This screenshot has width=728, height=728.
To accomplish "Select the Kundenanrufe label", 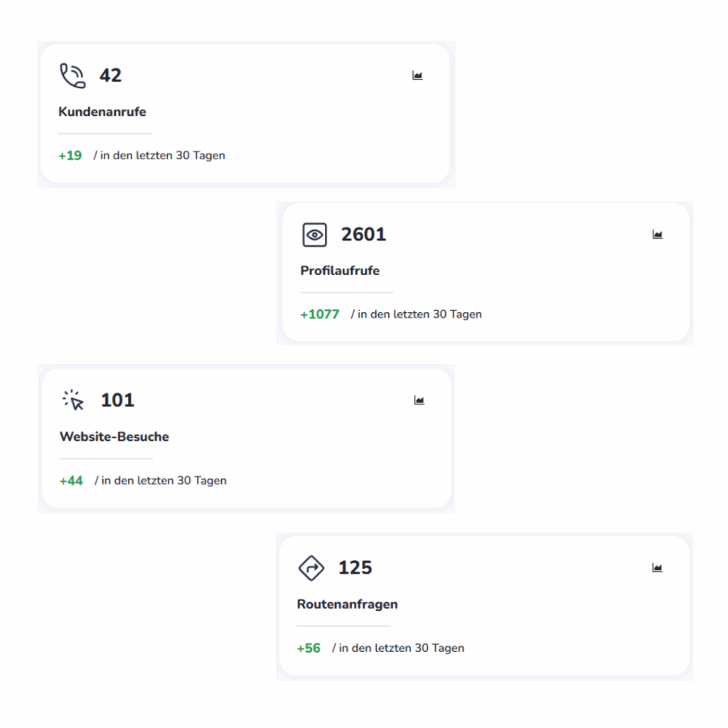I will [x=102, y=112].
